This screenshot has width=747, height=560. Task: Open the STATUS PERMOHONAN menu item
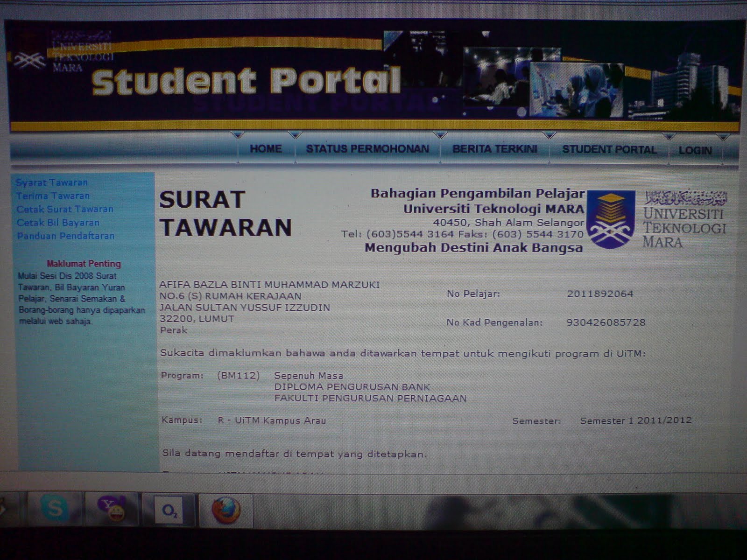point(367,149)
